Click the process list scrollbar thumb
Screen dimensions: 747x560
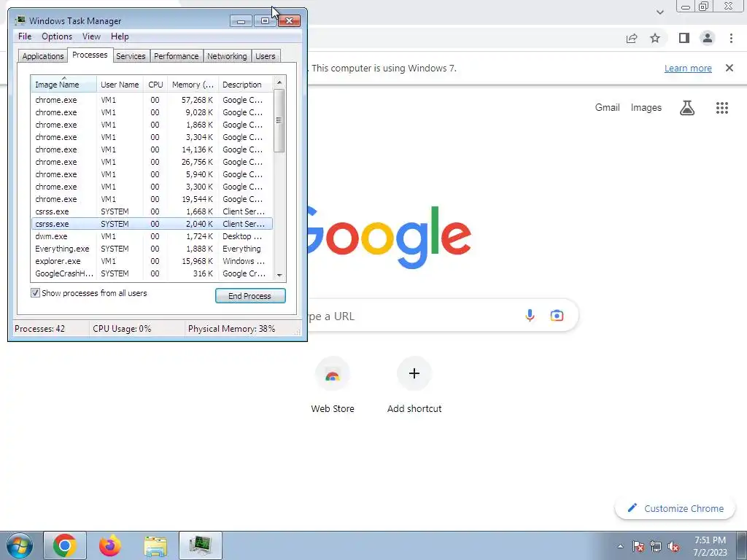tap(279, 120)
